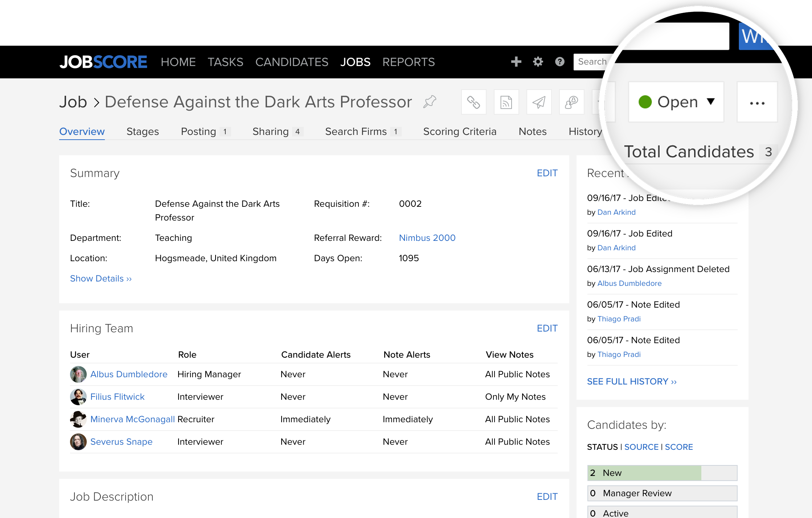Click the paper plane send icon
This screenshot has height=518, width=812.
539,102
